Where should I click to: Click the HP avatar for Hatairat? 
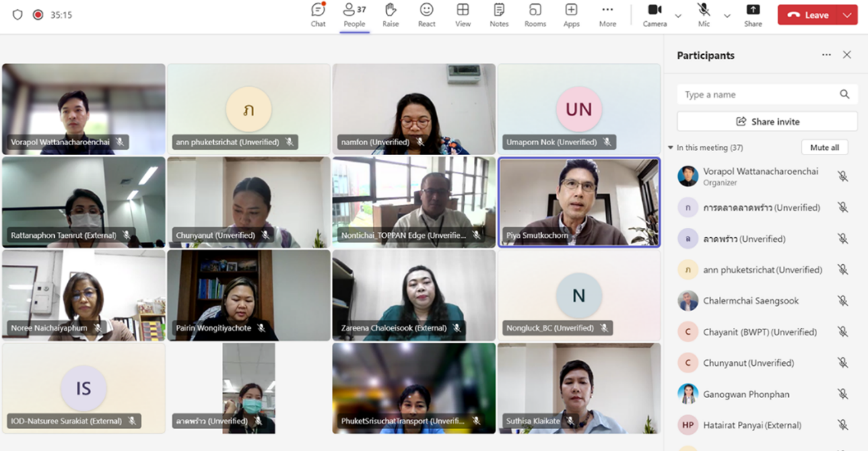(688, 425)
